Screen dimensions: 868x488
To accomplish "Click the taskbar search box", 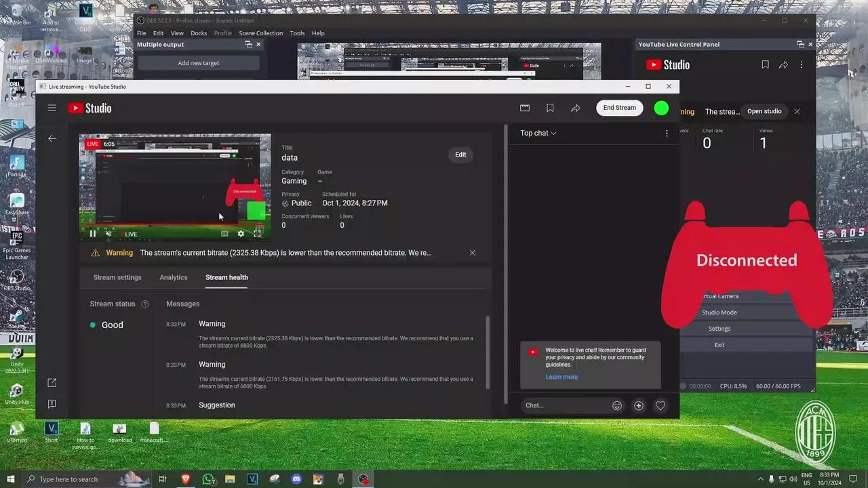I will point(87,479).
